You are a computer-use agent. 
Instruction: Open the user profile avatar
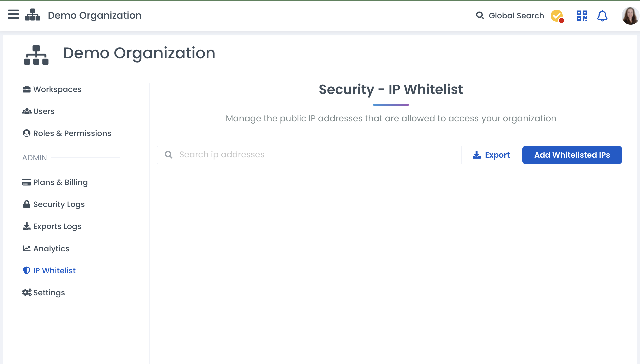pos(630,16)
